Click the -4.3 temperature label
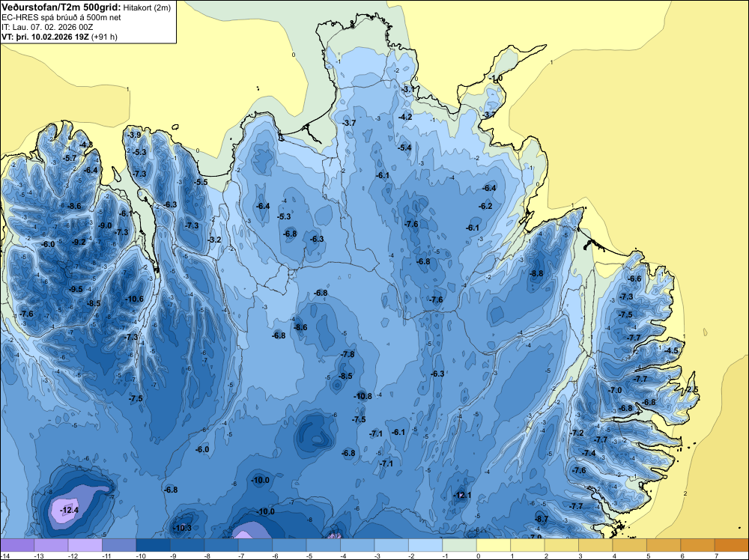Screen dimensions: 749x560 (86, 144)
